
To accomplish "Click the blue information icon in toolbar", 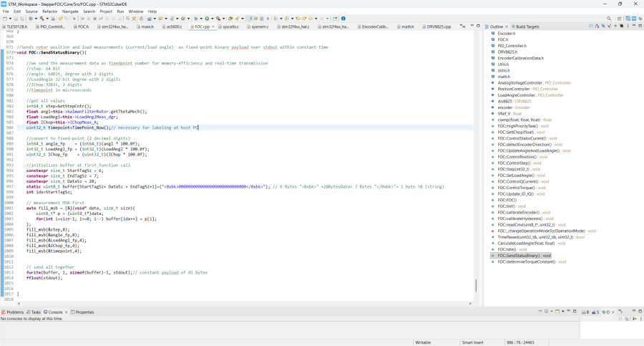I will pos(343,19).
